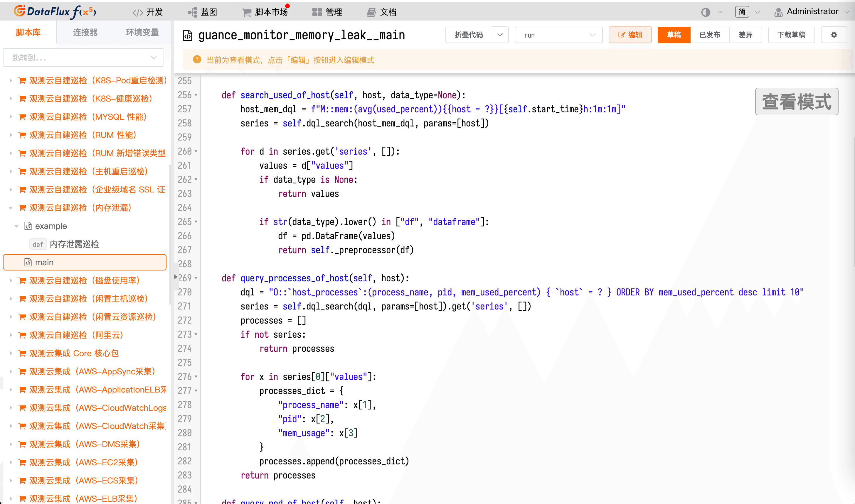
Task: Click the 折叠代码 fold code button
Action: point(469,35)
